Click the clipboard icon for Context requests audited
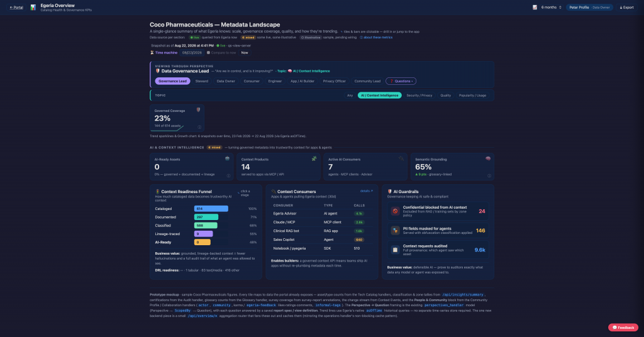 coord(395,250)
